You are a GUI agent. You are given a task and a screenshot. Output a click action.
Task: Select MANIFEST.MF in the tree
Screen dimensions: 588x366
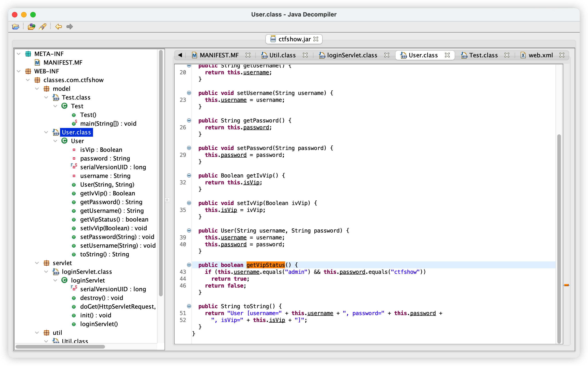[63, 62]
